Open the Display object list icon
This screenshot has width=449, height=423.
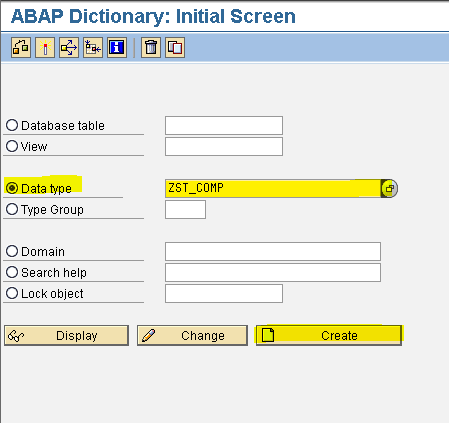point(93,48)
